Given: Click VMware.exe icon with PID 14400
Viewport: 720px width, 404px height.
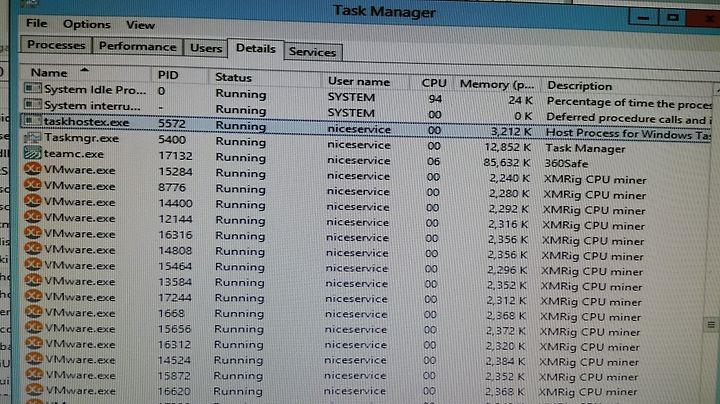Looking at the screenshot, I should click(33, 201).
